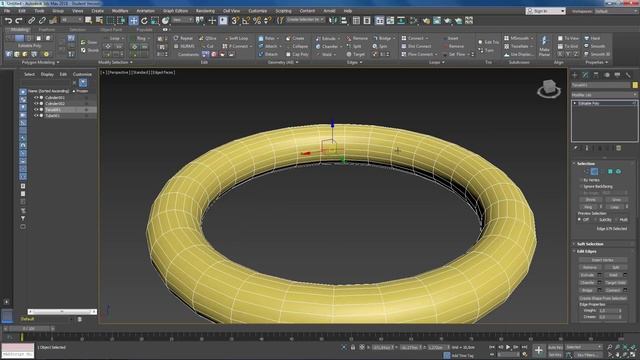Viewport: 640px width, 360px height.
Task: Open the Rendering menu
Action: point(205,11)
